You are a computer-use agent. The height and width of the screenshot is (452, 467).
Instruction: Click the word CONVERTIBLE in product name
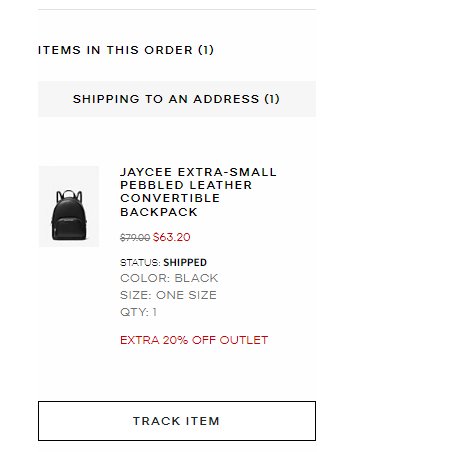tap(170, 198)
